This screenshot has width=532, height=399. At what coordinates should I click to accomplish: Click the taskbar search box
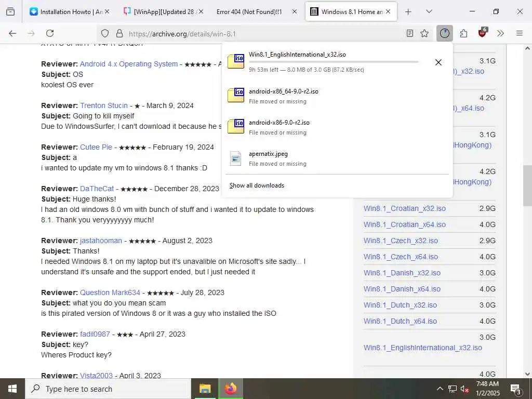[x=108, y=389]
